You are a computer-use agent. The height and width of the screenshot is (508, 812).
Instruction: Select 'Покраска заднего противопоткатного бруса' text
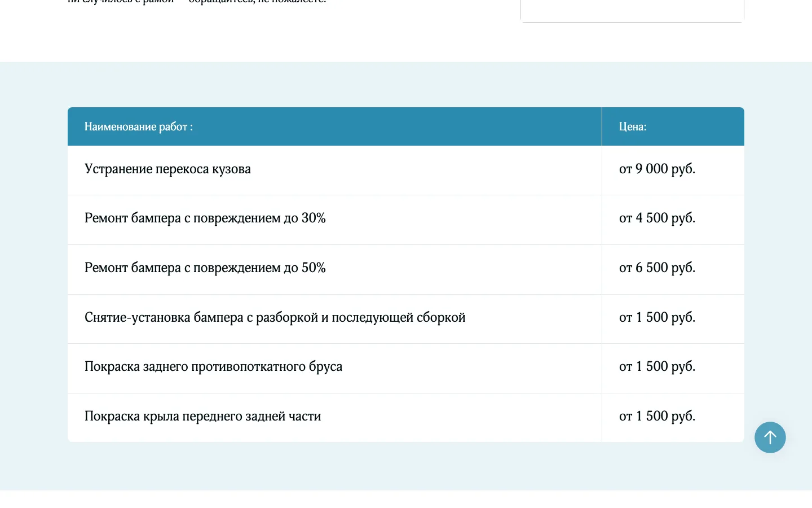[x=213, y=367]
